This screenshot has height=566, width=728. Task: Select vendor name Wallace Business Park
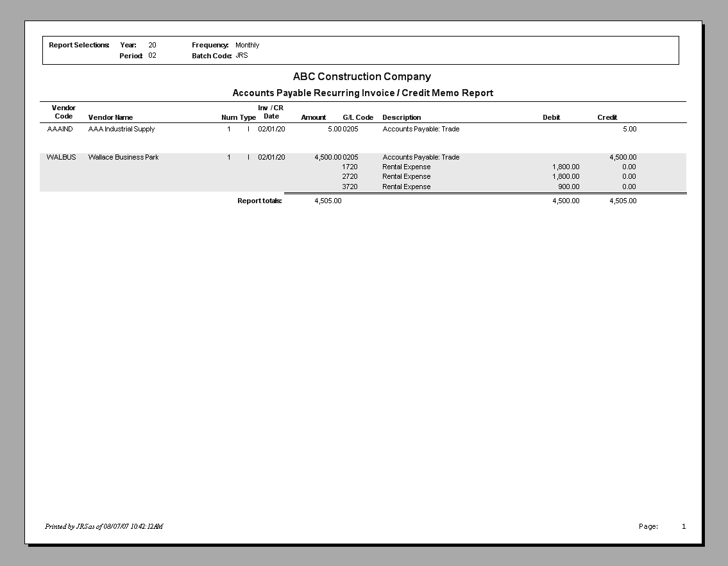coord(124,157)
